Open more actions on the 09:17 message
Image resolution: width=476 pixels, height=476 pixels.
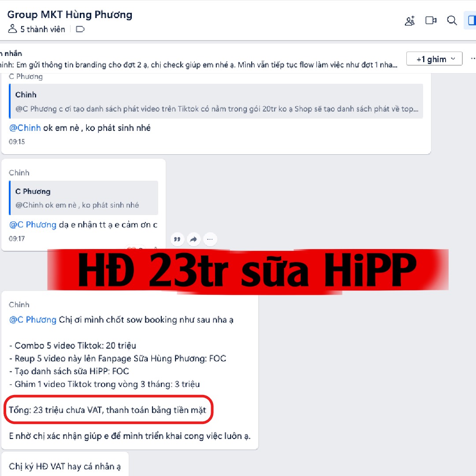[x=210, y=239]
